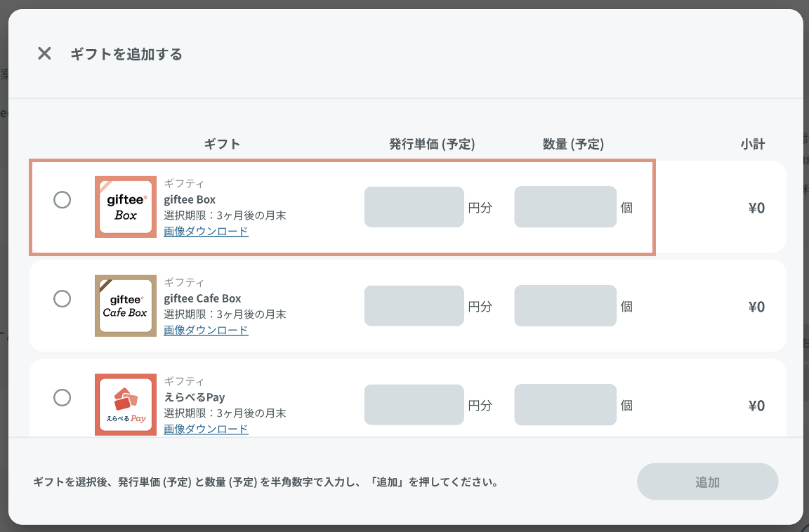This screenshot has width=809, height=532.
Task: Click the えらべるPay product name
Action: 194,397
